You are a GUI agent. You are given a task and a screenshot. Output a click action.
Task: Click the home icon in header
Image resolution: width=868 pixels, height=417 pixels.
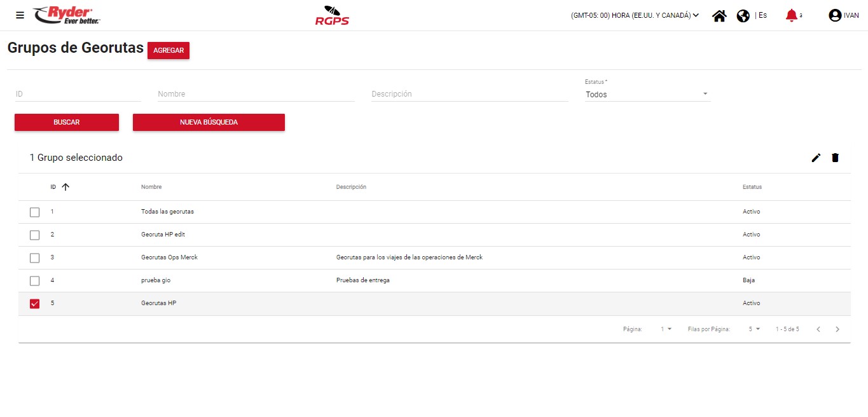tap(719, 16)
